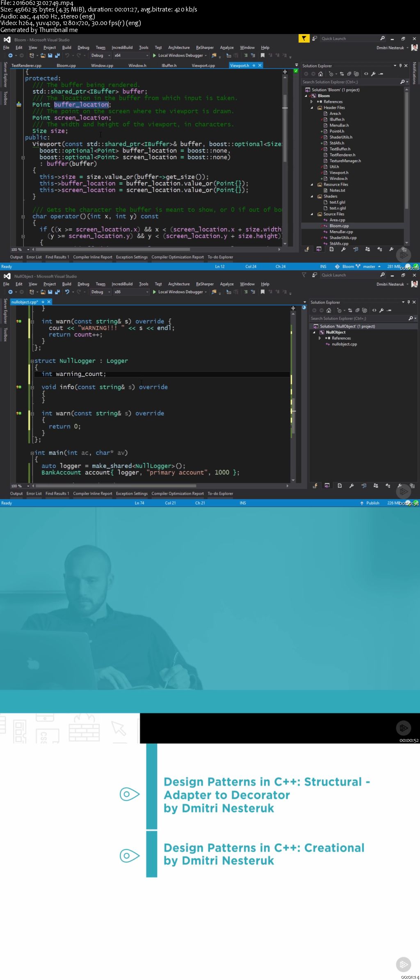Switch to TextRenderer.cpp tab

point(27,65)
